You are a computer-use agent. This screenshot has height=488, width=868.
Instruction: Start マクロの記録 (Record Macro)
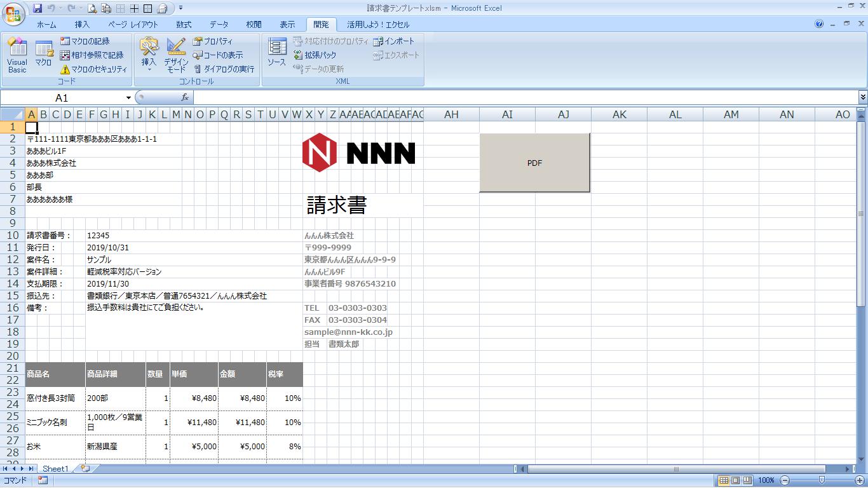(x=85, y=41)
